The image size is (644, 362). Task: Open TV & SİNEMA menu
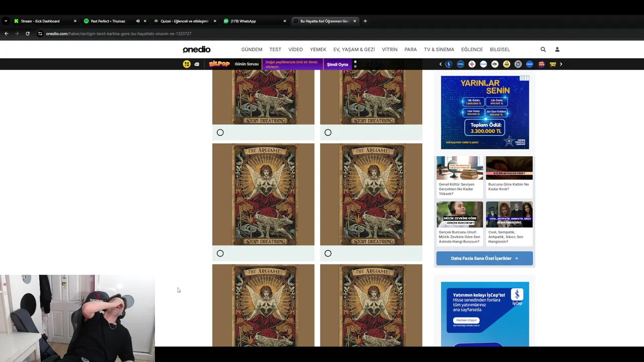click(x=439, y=49)
